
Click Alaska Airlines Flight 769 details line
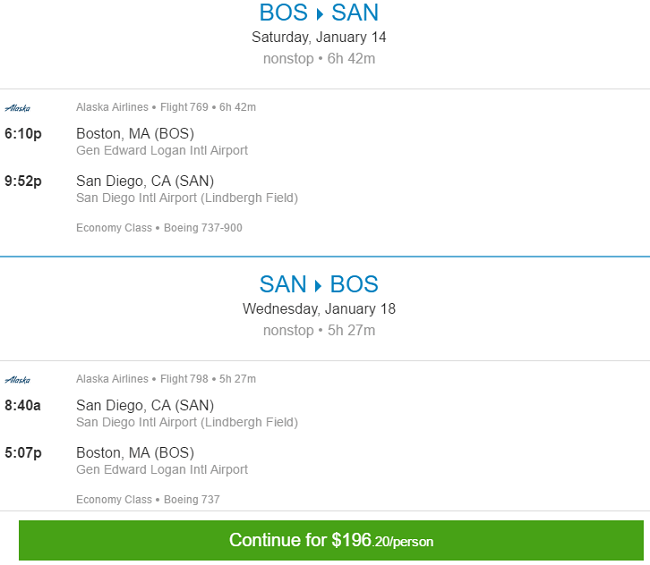[x=166, y=107]
